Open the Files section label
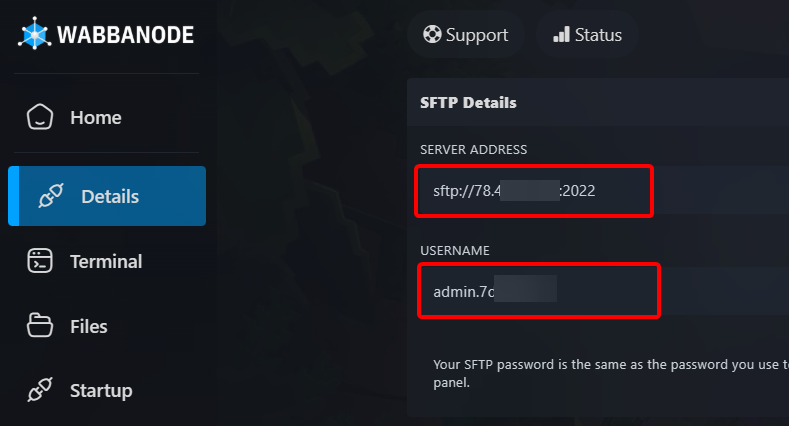Image resolution: width=789 pixels, height=426 pixels. 89,326
